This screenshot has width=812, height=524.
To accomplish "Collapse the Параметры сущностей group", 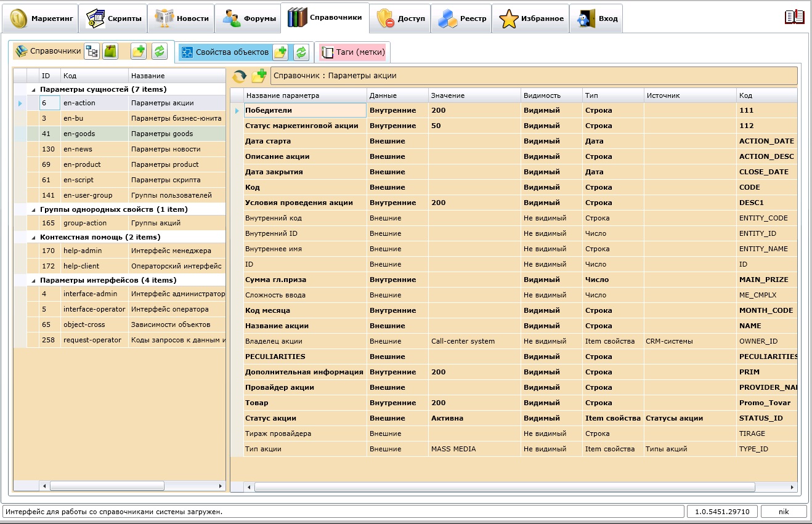I will point(33,89).
